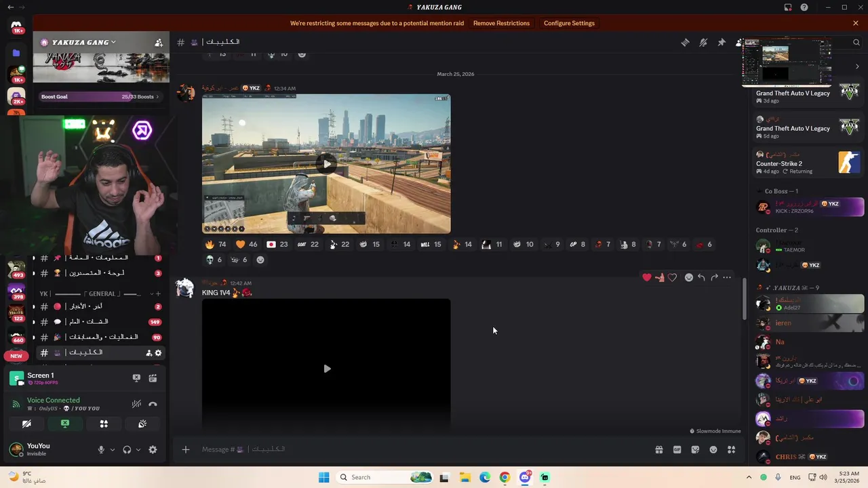Disconnect from the voice channel
This screenshot has height=488, width=868.
[153, 404]
